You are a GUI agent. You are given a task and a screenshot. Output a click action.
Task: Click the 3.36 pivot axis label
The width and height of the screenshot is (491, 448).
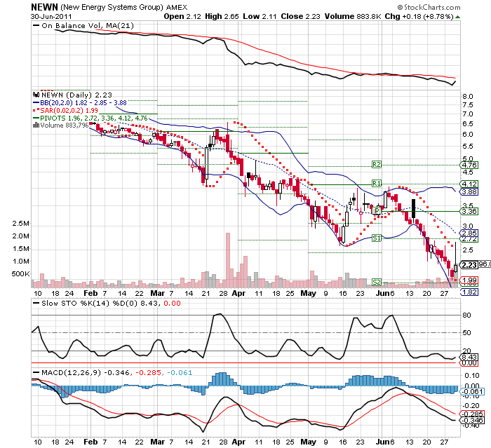(469, 211)
